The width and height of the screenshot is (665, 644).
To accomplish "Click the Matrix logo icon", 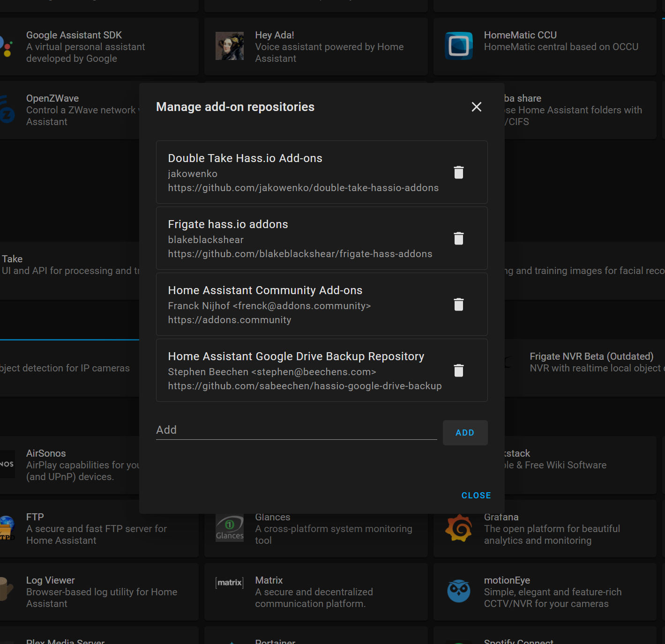I will click(230, 583).
